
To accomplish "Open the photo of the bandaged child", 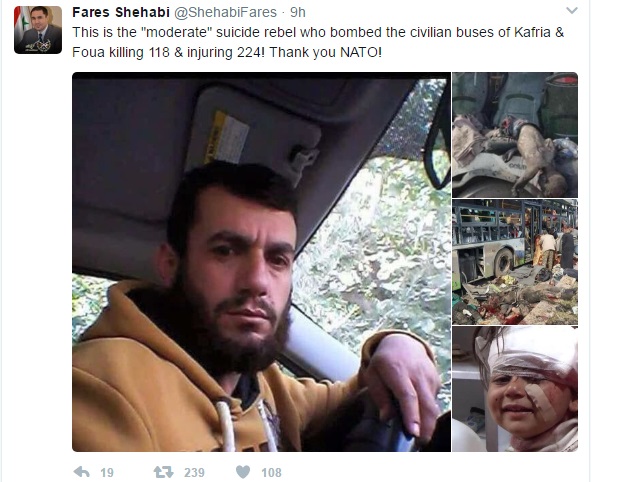I will click(x=515, y=389).
